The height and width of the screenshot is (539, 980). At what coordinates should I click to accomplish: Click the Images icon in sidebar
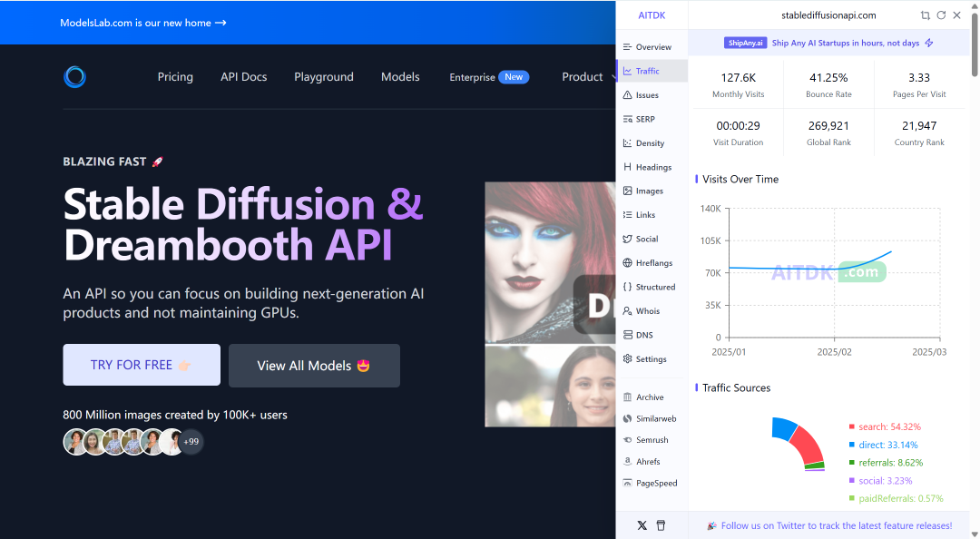[x=628, y=191]
